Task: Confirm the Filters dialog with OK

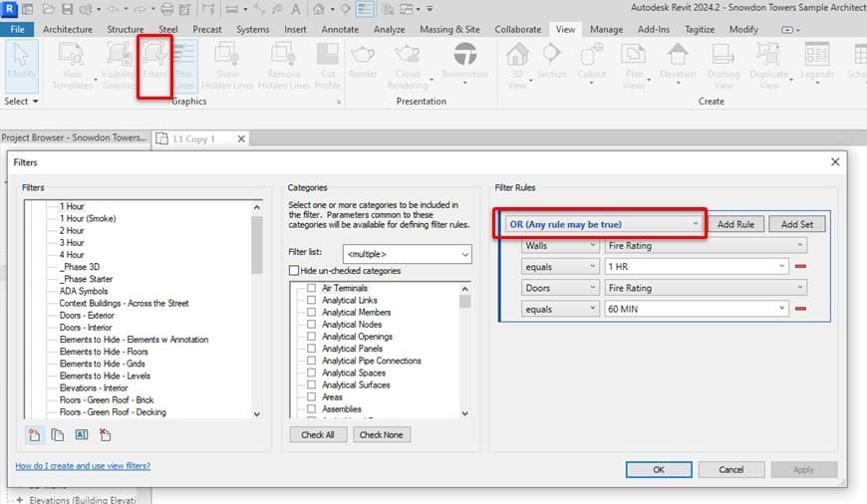Action: click(659, 470)
